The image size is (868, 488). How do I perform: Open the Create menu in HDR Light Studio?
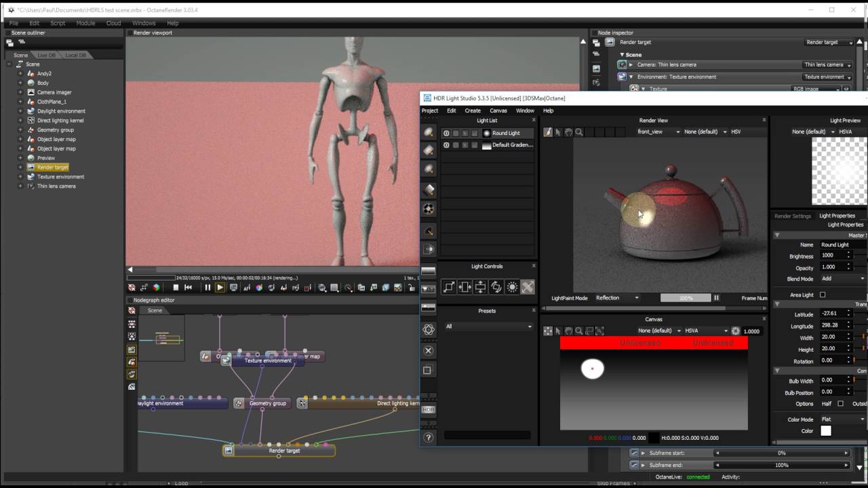click(x=473, y=110)
